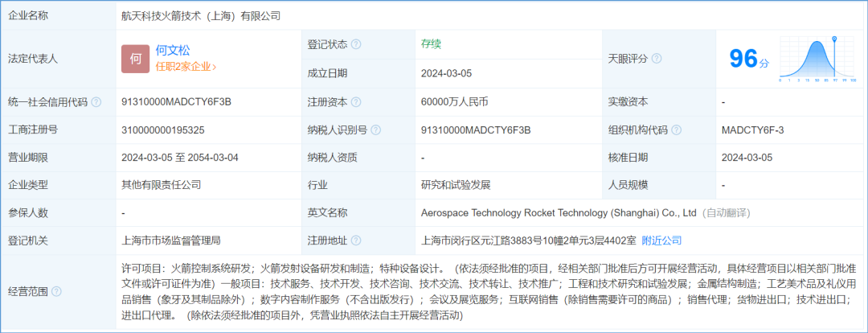The height and width of the screenshot is (333, 868).
Task: Click help icon next to 登记状态
Action: point(356,44)
